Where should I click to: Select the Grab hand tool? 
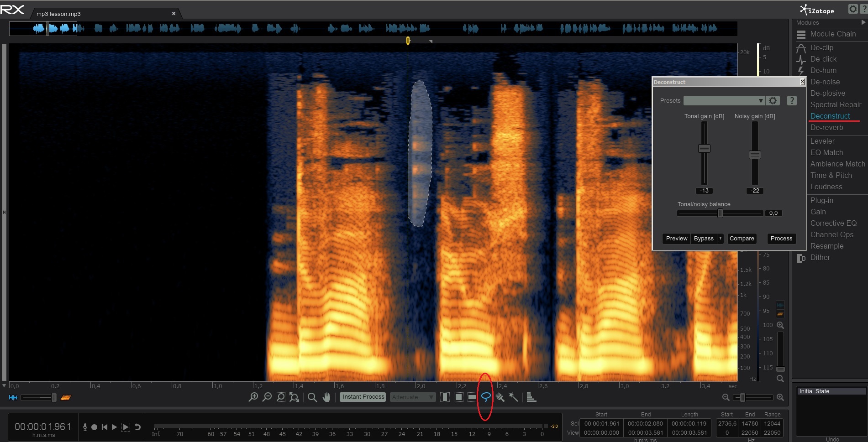[x=326, y=397]
